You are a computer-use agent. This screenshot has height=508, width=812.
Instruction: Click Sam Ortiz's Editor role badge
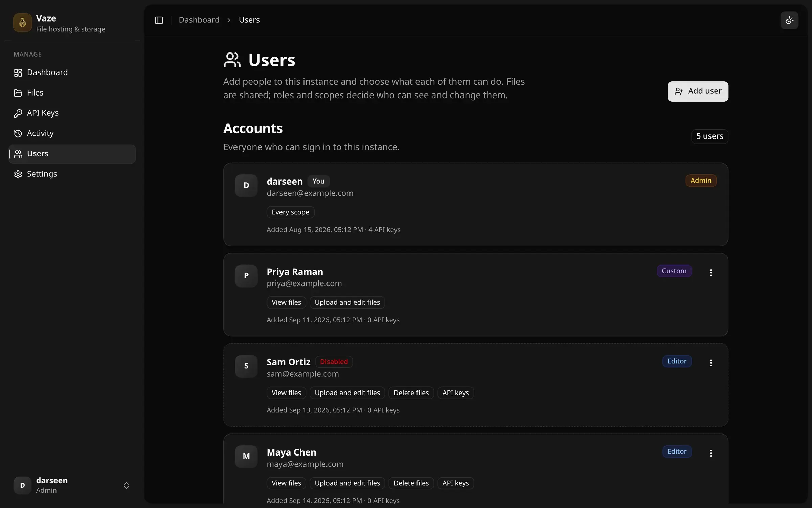[677, 361]
